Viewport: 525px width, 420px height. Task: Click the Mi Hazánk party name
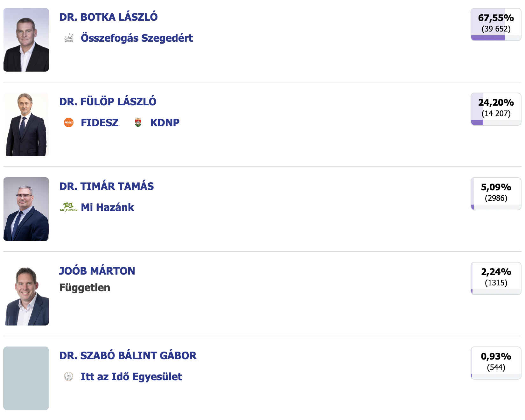(108, 207)
